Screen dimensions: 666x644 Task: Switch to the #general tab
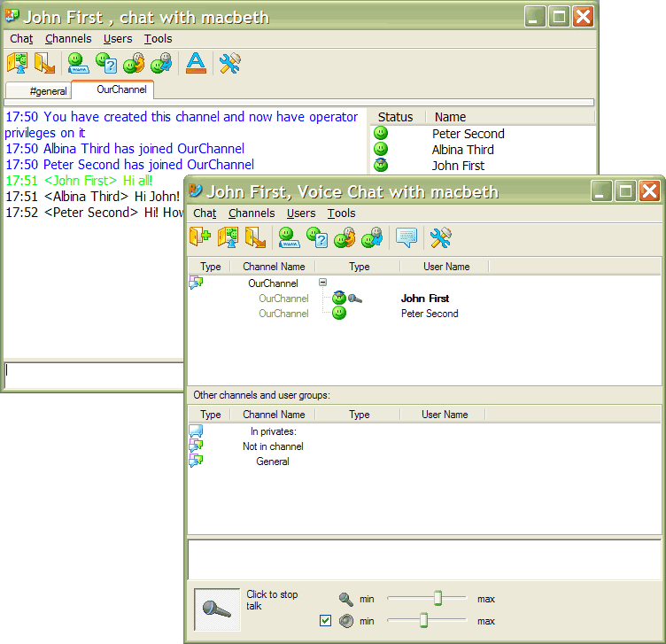(48, 90)
